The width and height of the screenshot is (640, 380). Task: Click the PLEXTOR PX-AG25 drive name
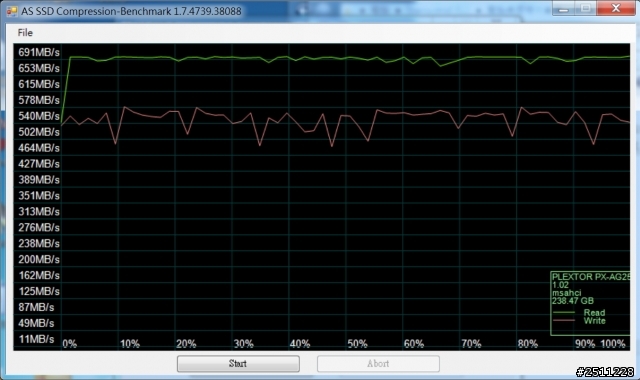coord(591,277)
